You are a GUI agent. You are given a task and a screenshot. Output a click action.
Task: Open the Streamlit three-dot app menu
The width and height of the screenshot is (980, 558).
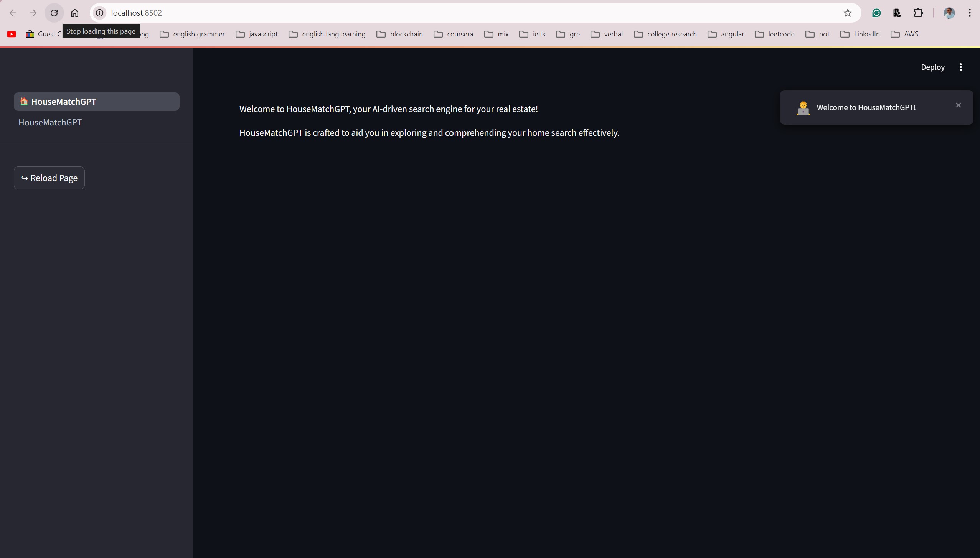click(x=960, y=67)
